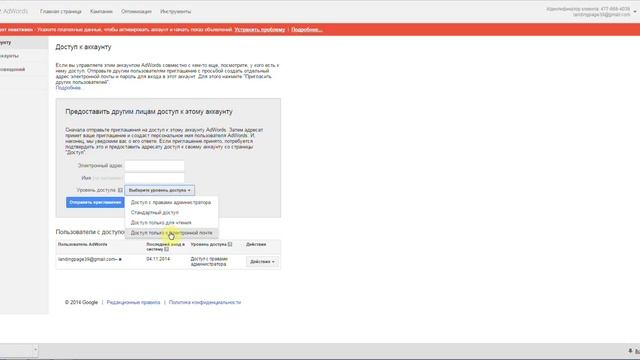
Task: Open account menu arrow beside customer ID
Action: click(x=635, y=11)
